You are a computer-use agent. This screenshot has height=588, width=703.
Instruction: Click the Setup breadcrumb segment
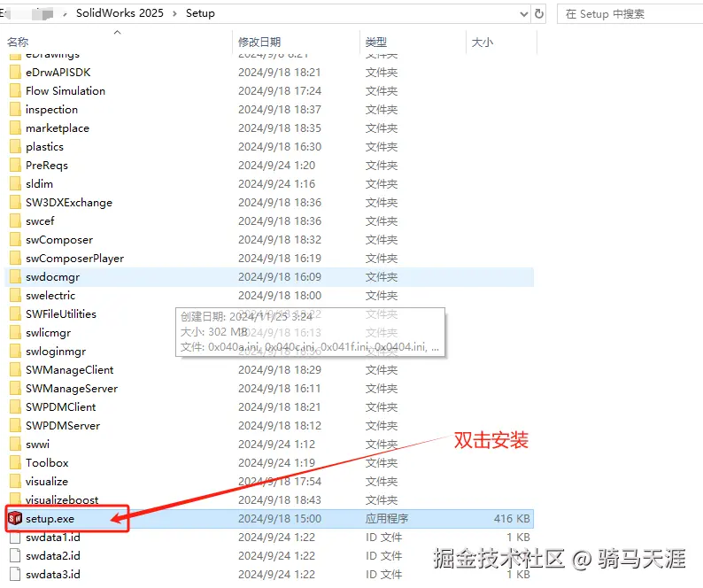[x=200, y=13]
